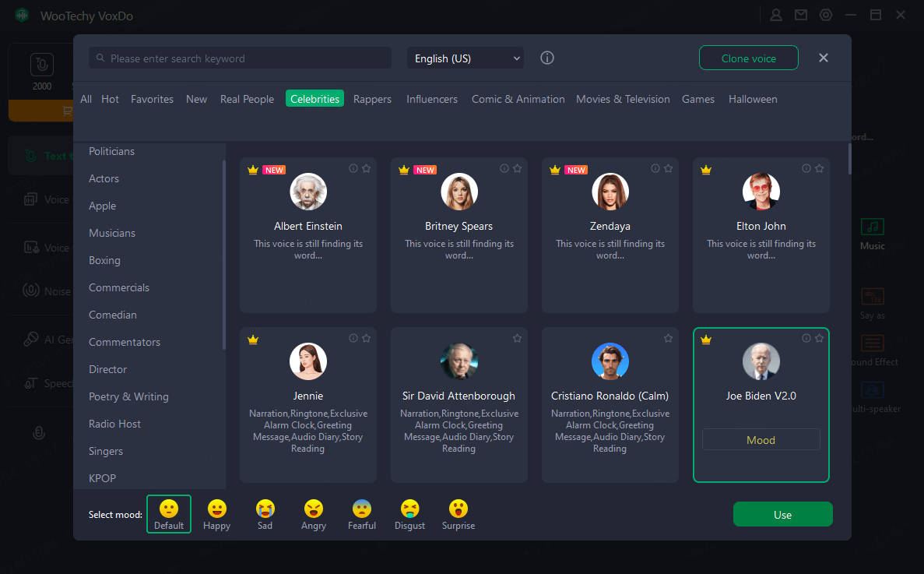The height and width of the screenshot is (574, 924).
Task: Open the mail icon in the title bar
Action: [800, 14]
